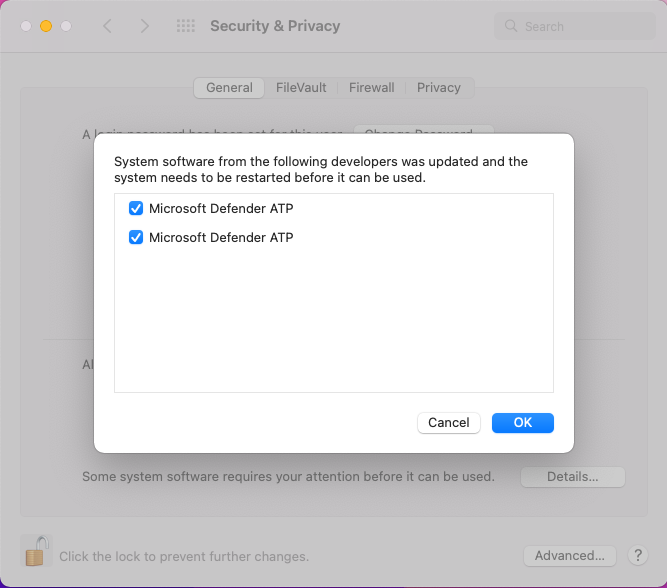Select the first Microsoft Defender ATP label

[221, 208]
